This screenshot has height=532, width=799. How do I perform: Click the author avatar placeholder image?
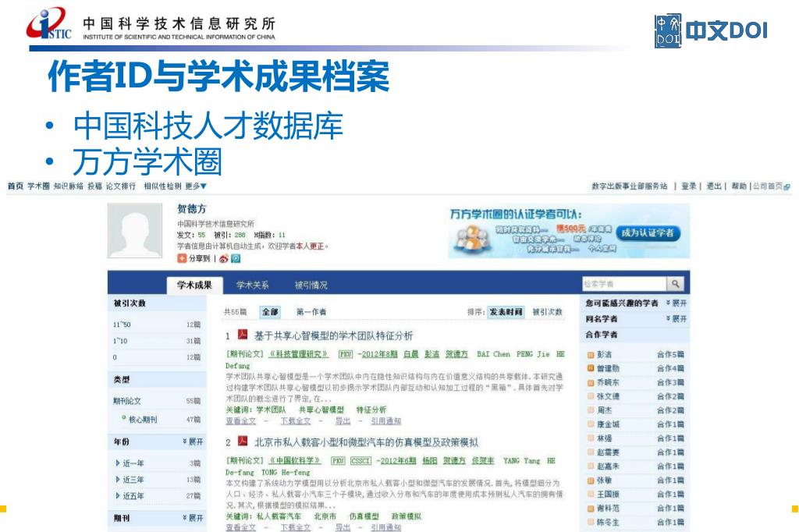tap(135, 230)
